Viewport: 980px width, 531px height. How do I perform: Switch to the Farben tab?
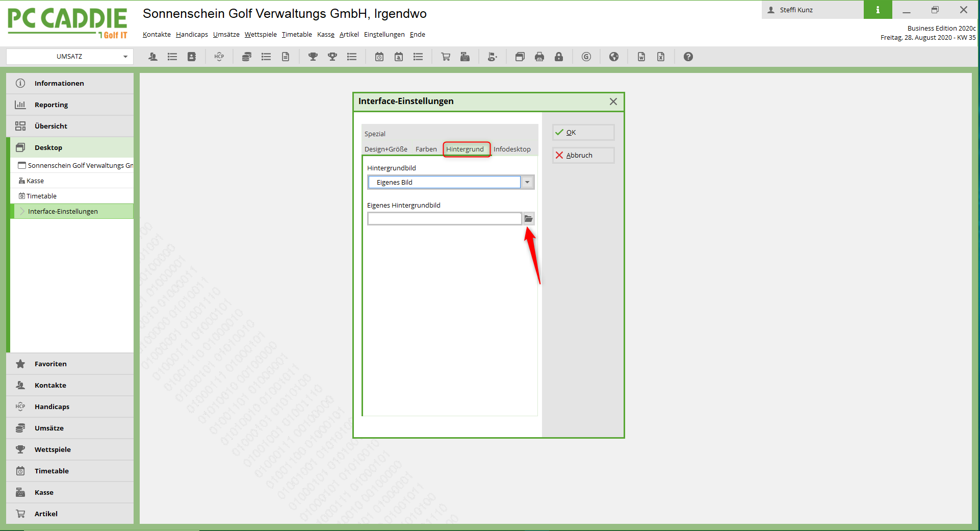coord(426,149)
